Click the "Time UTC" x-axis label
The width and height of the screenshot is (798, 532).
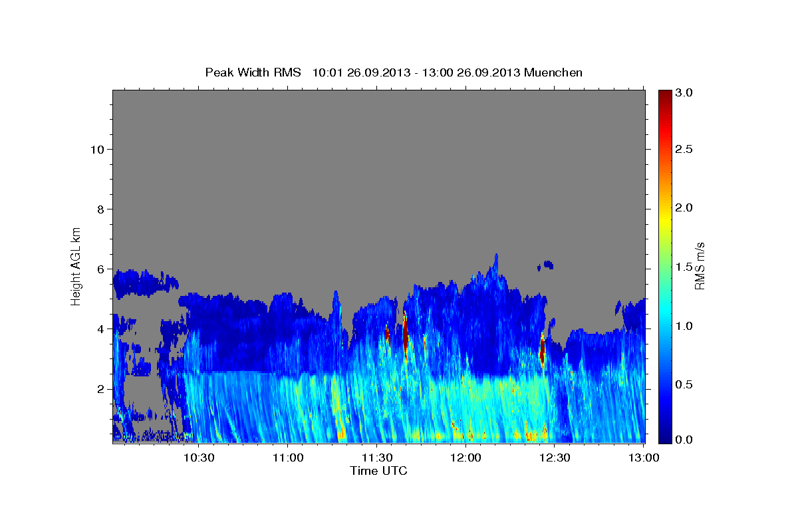pos(378,471)
